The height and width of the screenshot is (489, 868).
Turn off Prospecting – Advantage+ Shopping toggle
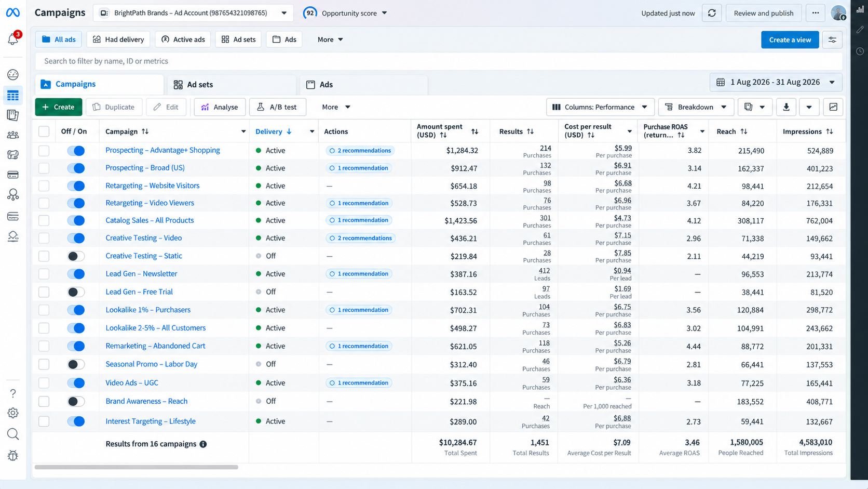point(76,151)
